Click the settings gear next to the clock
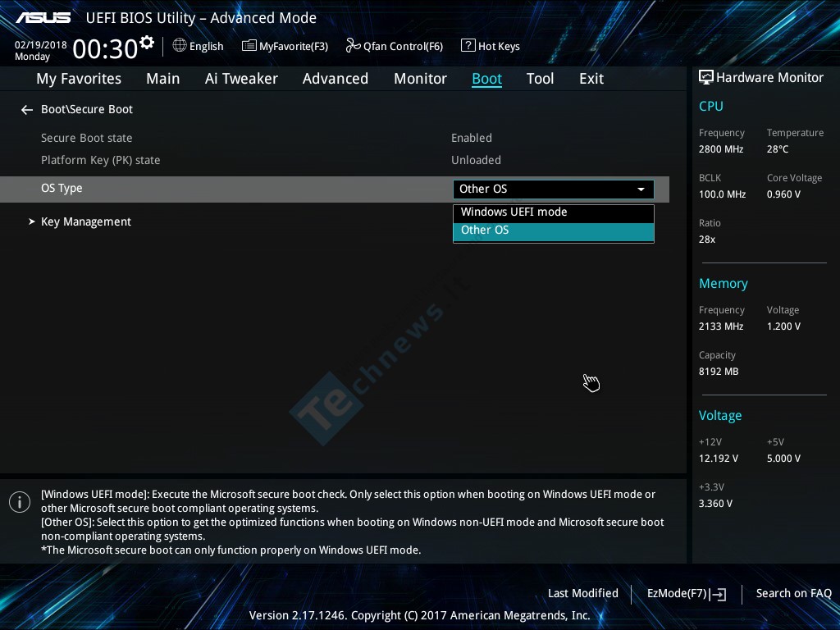The image size is (840, 630). click(x=146, y=43)
